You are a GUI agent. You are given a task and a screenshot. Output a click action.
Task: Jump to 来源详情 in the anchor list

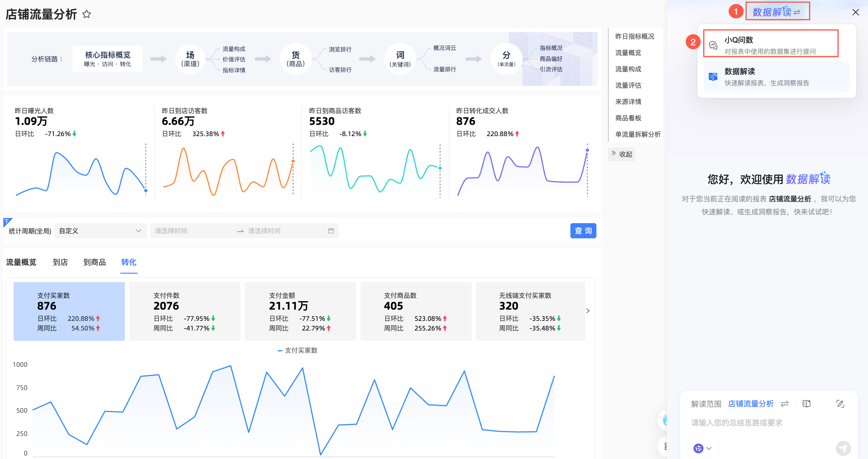coord(628,102)
